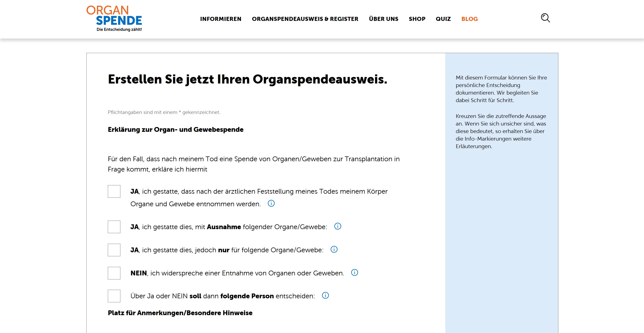Check JA with Ausnahme checkbox
Image resolution: width=644 pixels, height=333 pixels.
(x=114, y=227)
